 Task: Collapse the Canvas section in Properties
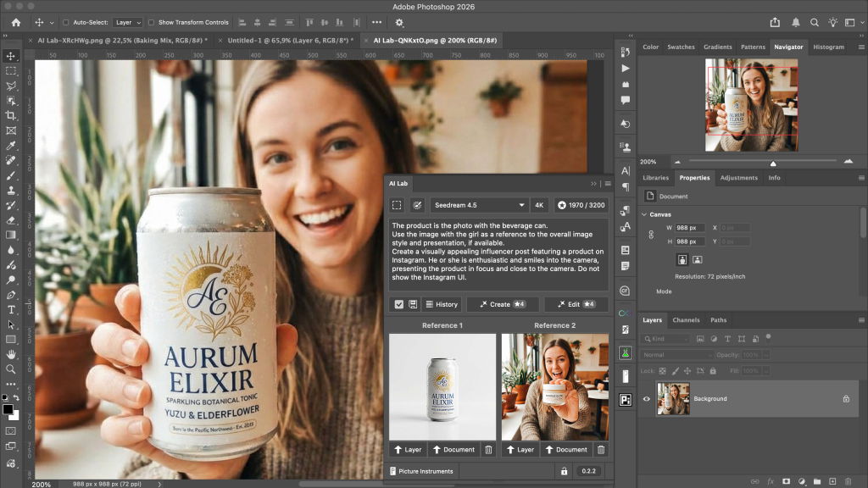tap(644, 214)
